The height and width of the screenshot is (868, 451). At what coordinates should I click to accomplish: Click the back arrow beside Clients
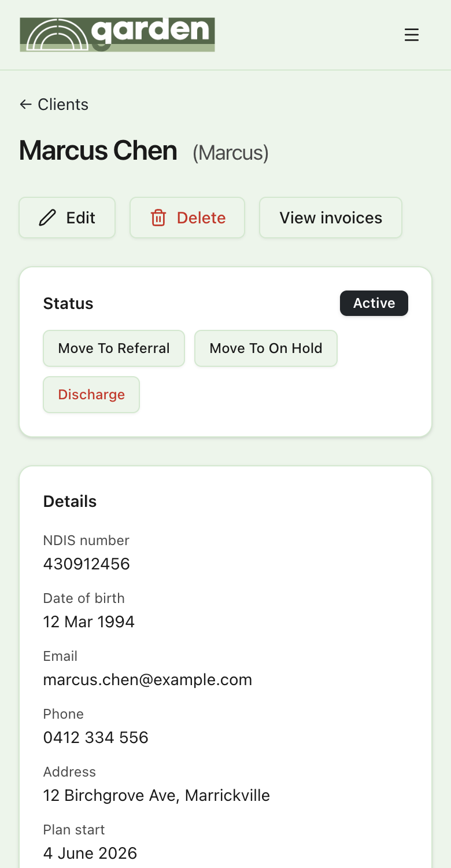click(x=25, y=104)
